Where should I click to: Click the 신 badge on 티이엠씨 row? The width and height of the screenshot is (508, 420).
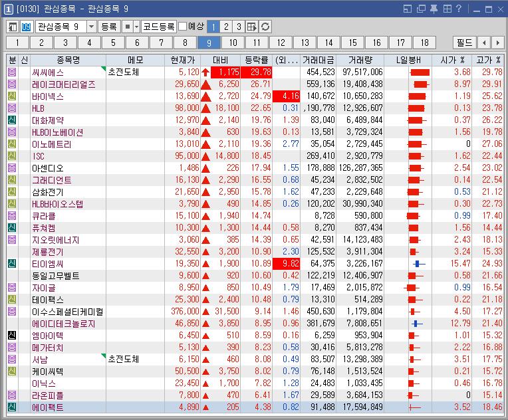tap(12, 263)
